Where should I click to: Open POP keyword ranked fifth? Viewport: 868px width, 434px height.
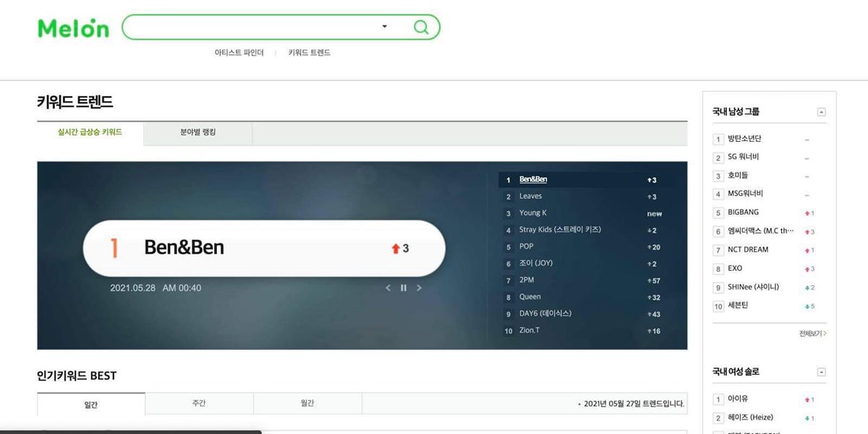[x=526, y=247]
